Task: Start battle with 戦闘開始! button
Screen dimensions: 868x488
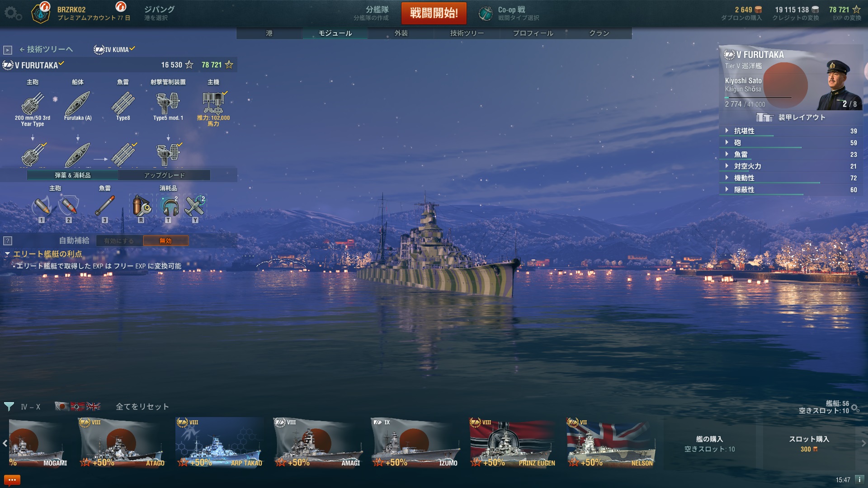Action: (x=434, y=13)
